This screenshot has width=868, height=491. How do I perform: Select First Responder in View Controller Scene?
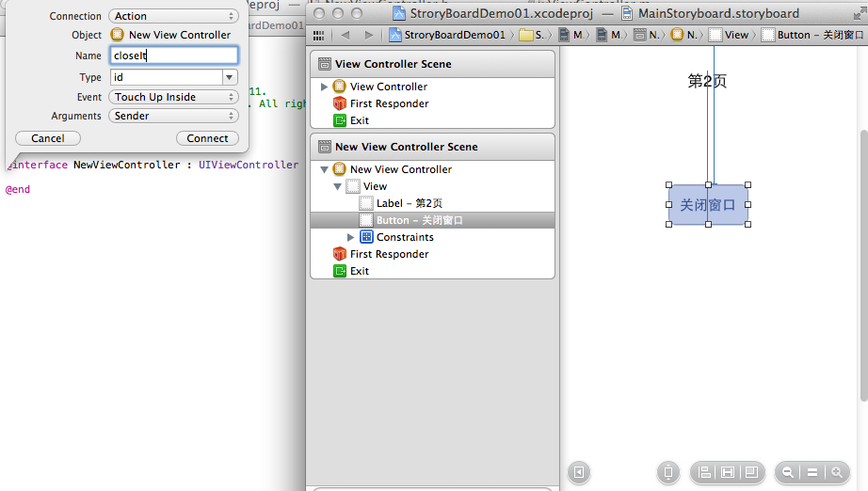389,103
